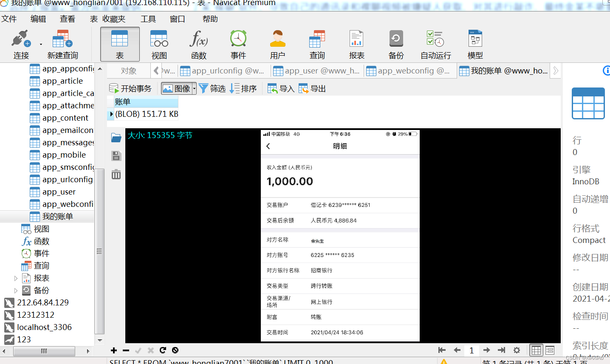The width and height of the screenshot is (610, 364).
Task: Click 开始事务 (Begin Transaction) button
Action: [x=130, y=88]
